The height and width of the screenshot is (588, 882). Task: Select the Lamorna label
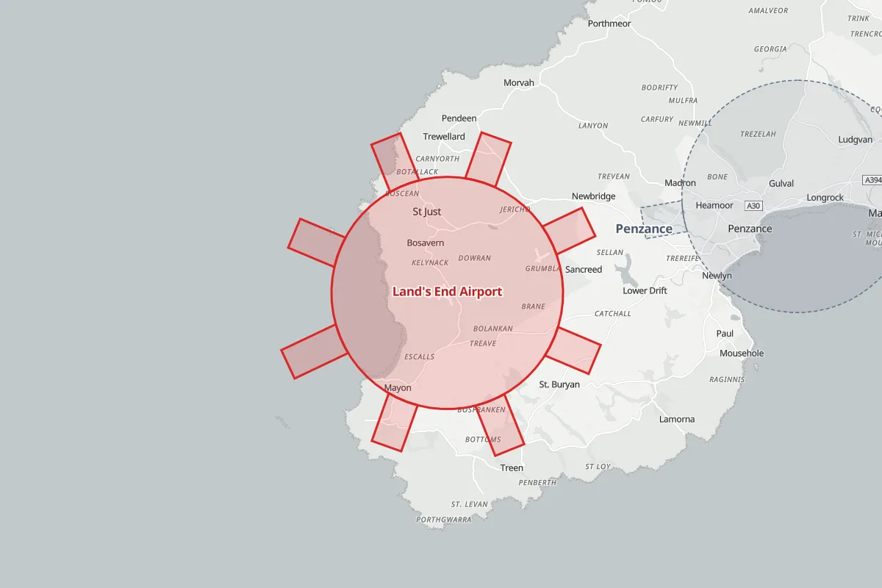point(677,420)
